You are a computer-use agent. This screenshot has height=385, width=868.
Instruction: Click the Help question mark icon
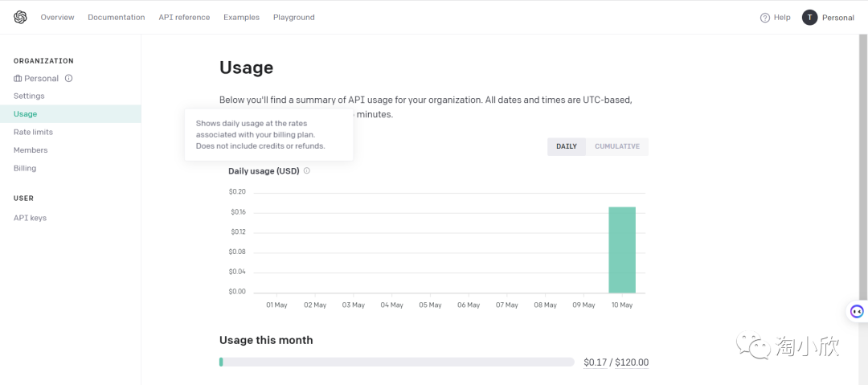coord(765,18)
